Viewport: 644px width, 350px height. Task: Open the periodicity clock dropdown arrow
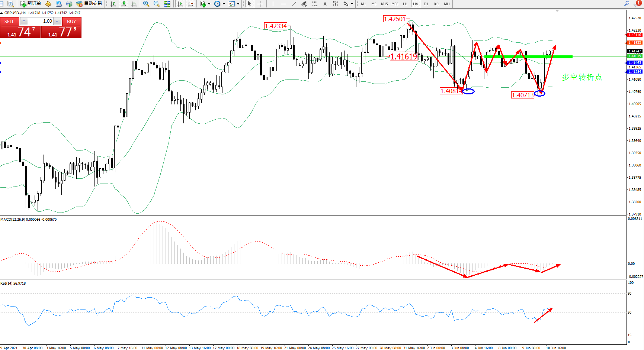(x=224, y=4)
